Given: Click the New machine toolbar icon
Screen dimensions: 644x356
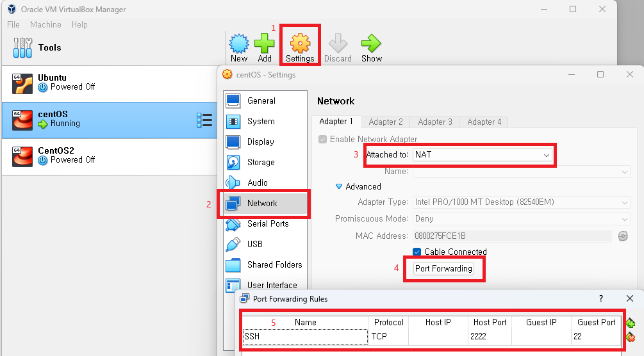Looking at the screenshot, I should tap(239, 47).
